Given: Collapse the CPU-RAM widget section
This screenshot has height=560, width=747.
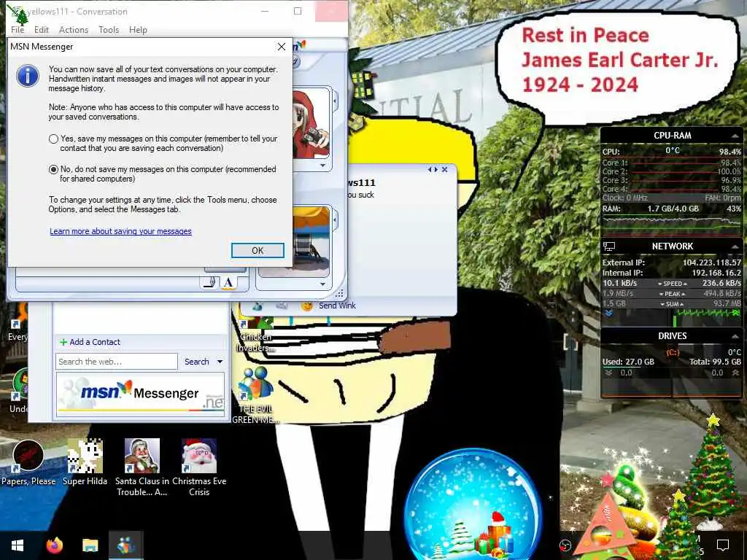Looking at the screenshot, I should tap(734, 136).
